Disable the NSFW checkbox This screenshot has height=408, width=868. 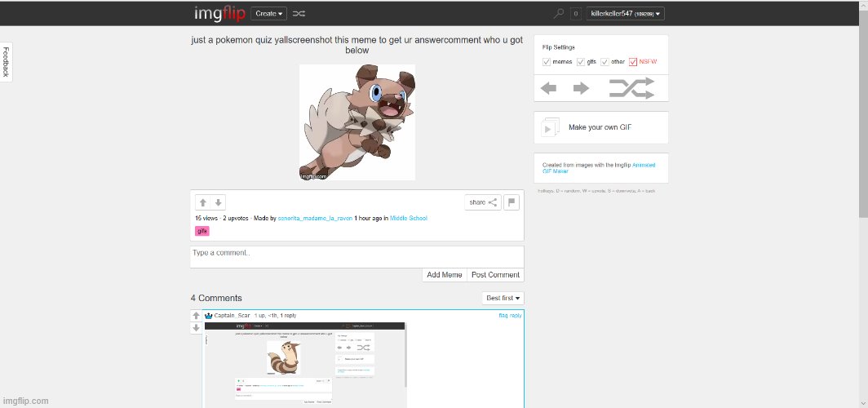[x=633, y=62]
